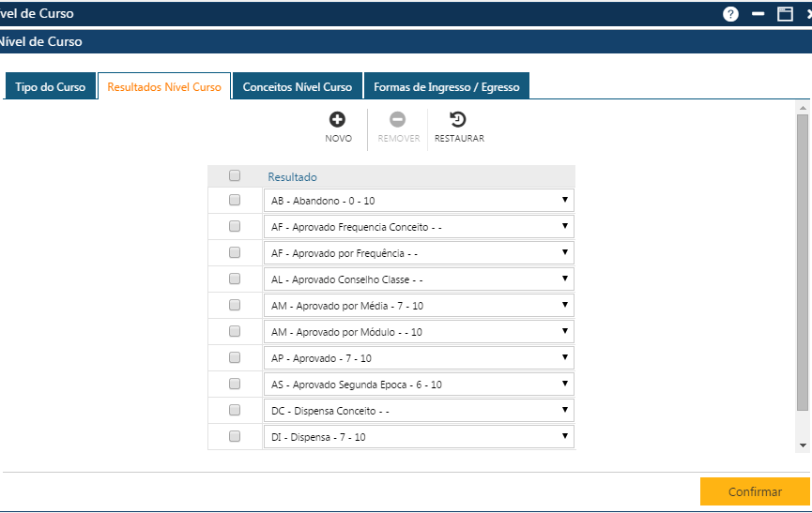The image size is (812, 513).
Task: Open the AL - Aprovado Conselho Classe dropdown
Action: click(419, 279)
